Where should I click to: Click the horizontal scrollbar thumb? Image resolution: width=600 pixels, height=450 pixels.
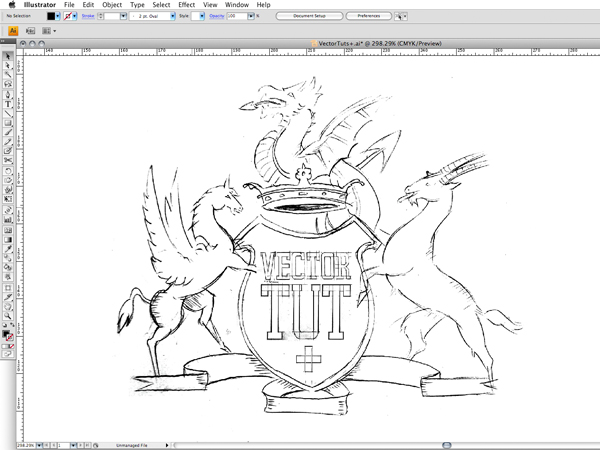tap(447, 445)
